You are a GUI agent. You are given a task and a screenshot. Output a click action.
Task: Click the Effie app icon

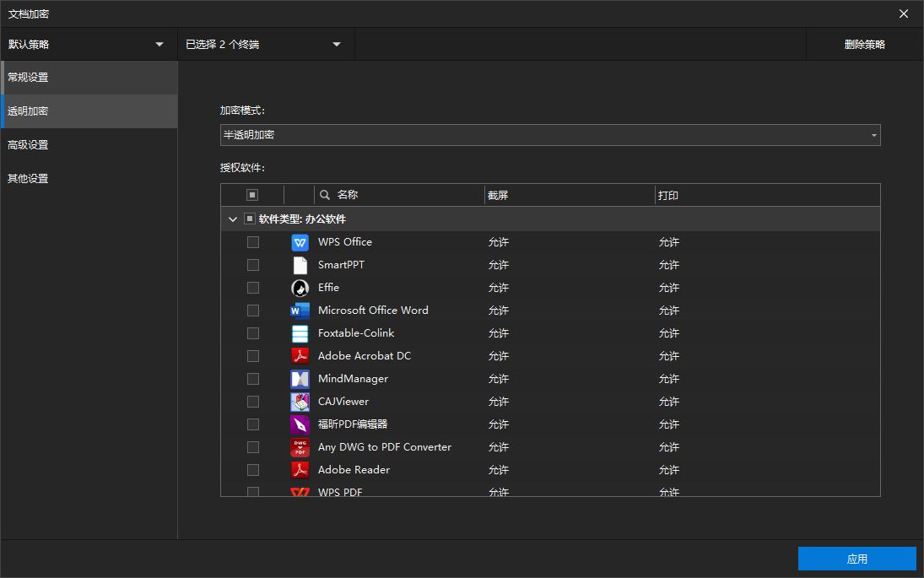[300, 288]
